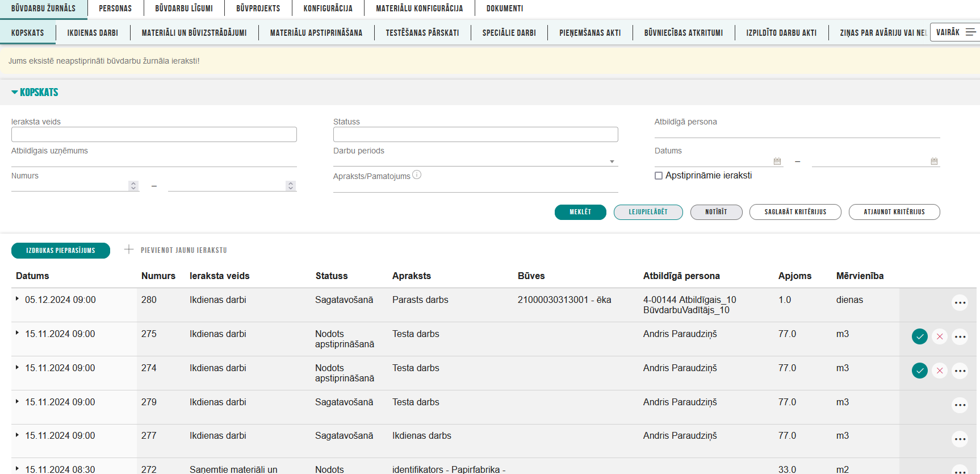The width and height of the screenshot is (980, 474).
Task: Click the Parasts darbs description cell
Action: [x=420, y=300]
